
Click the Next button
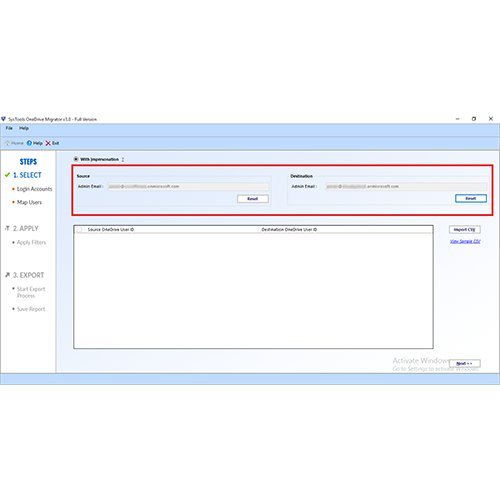pyautogui.click(x=465, y=363)
